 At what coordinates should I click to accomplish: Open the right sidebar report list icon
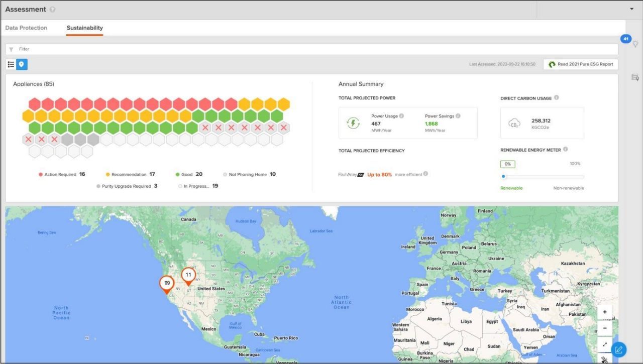633,77
